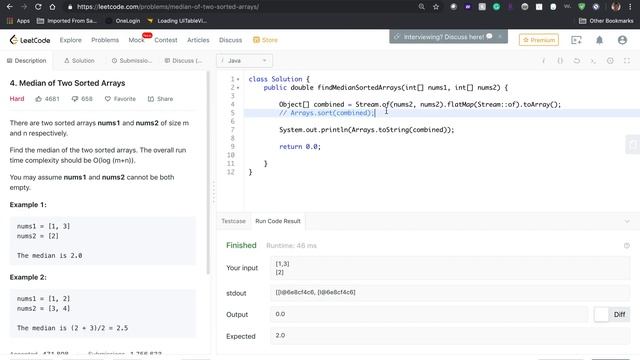Image resolution: width=640 pixels, height=360 pixels.
Task: Click the Premium button
Action: coord(539,40)
